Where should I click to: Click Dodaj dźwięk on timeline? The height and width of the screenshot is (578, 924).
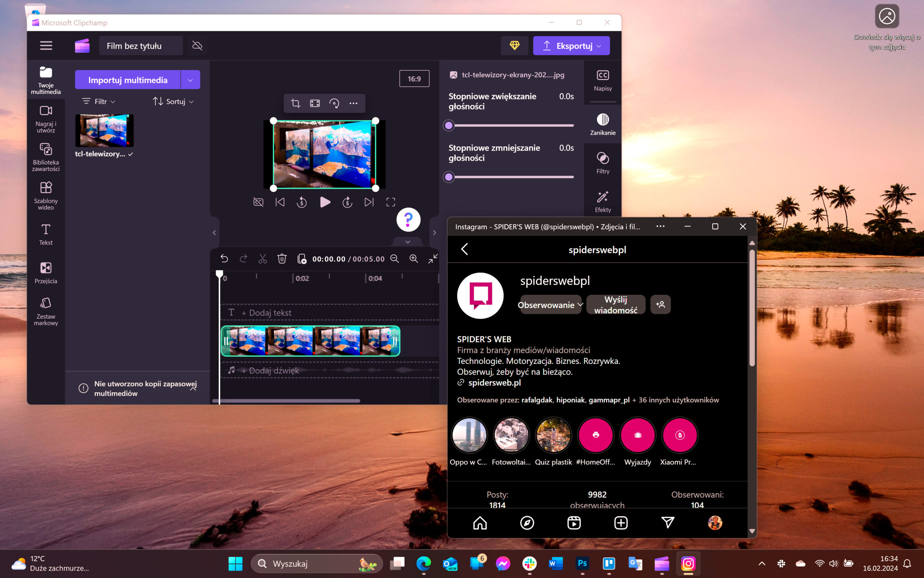[x=270, y=370]
